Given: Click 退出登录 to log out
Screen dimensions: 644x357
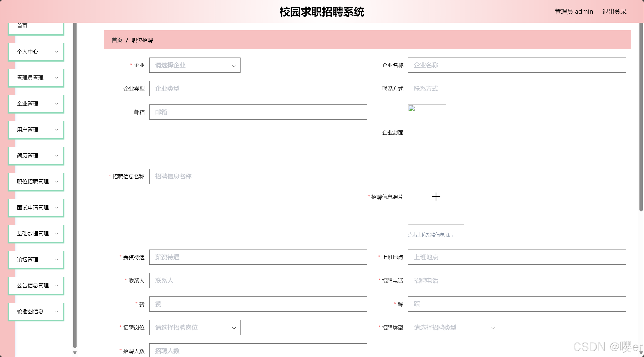Looking at the screenshot, I should [x=614, y=12].
